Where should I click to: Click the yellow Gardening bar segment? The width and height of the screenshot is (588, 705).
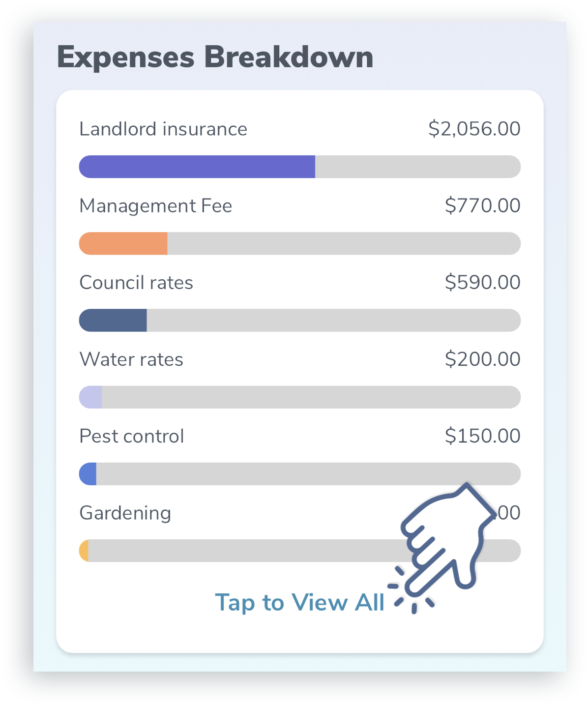pyautogui.click(x=84, y=550)
